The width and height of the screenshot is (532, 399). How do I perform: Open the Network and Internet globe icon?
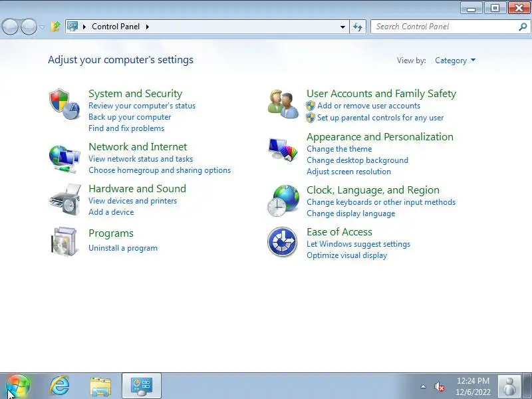tap(65, 159)
